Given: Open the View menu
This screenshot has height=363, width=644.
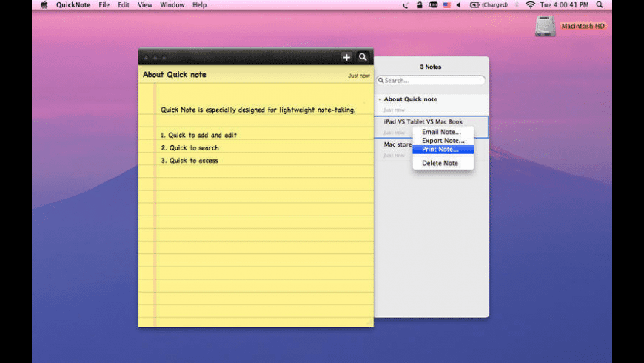Looking at the screenshot, I should [144, 5].
